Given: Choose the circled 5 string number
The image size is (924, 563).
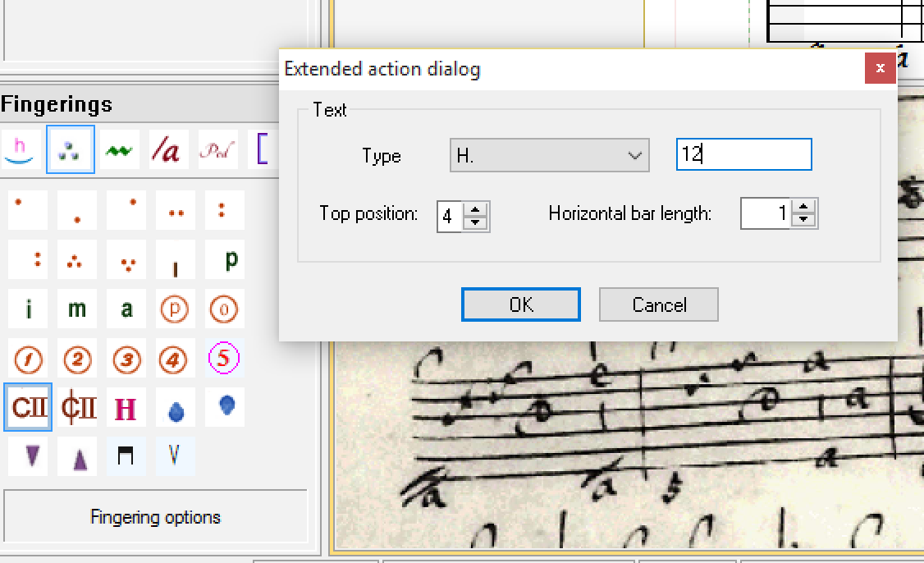Looking at the screenshot, I should 223,358.
